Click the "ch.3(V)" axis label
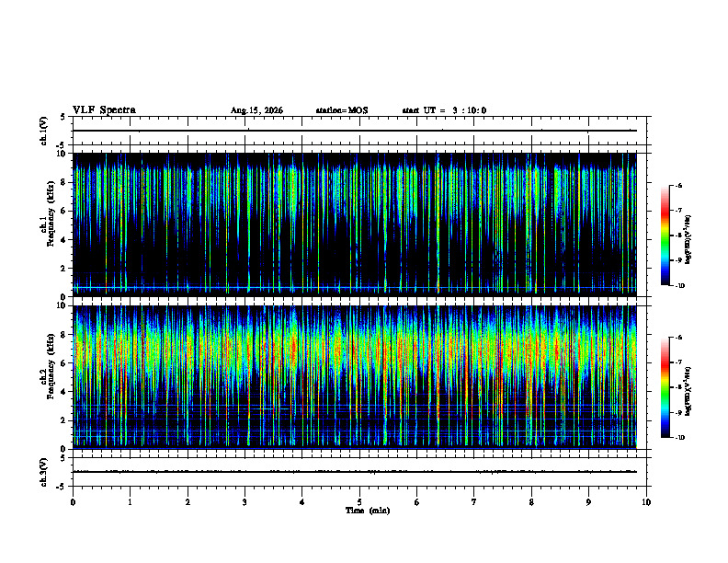728x563 pixels. (x=43, y=472)
